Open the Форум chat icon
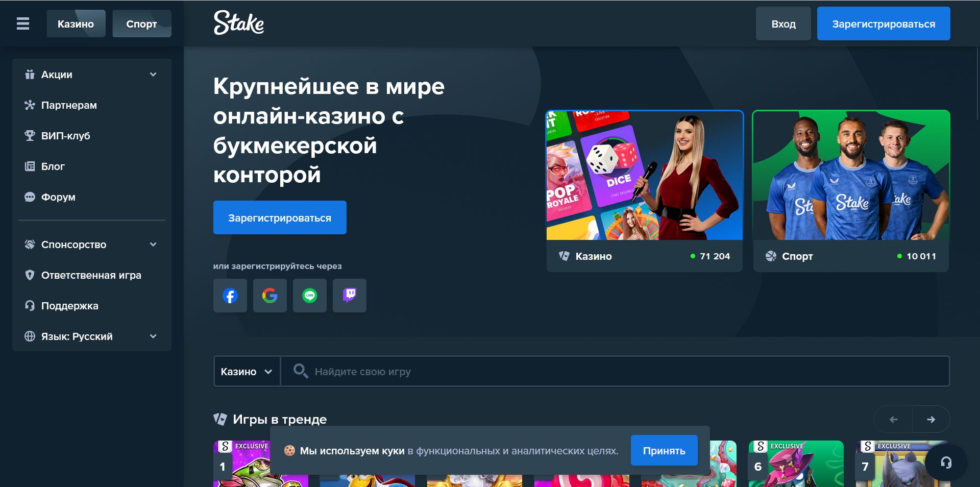Viewport: 980px width, 487px height. 30,197
